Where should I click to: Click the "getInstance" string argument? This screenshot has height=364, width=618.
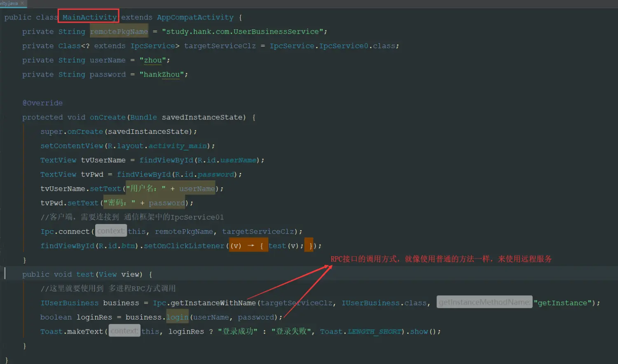pos(563,303)
